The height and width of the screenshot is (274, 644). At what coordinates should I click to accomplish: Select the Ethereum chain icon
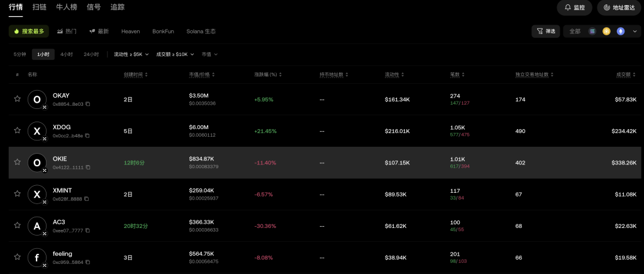pos(621,31)
